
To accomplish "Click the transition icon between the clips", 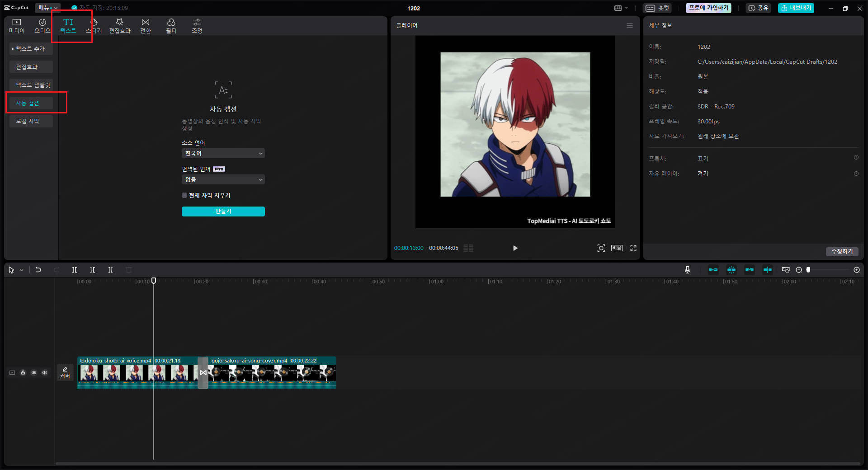I will pyautogui.click(x=203, y=372).
